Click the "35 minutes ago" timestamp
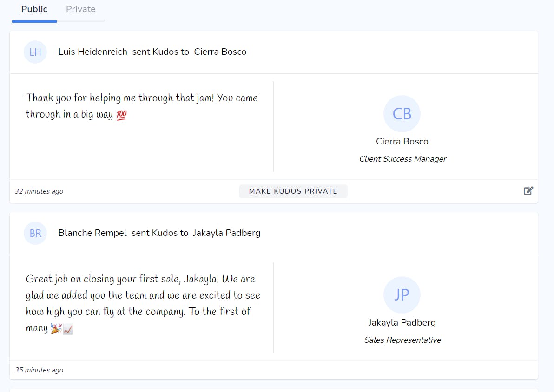 click(39, 370)
